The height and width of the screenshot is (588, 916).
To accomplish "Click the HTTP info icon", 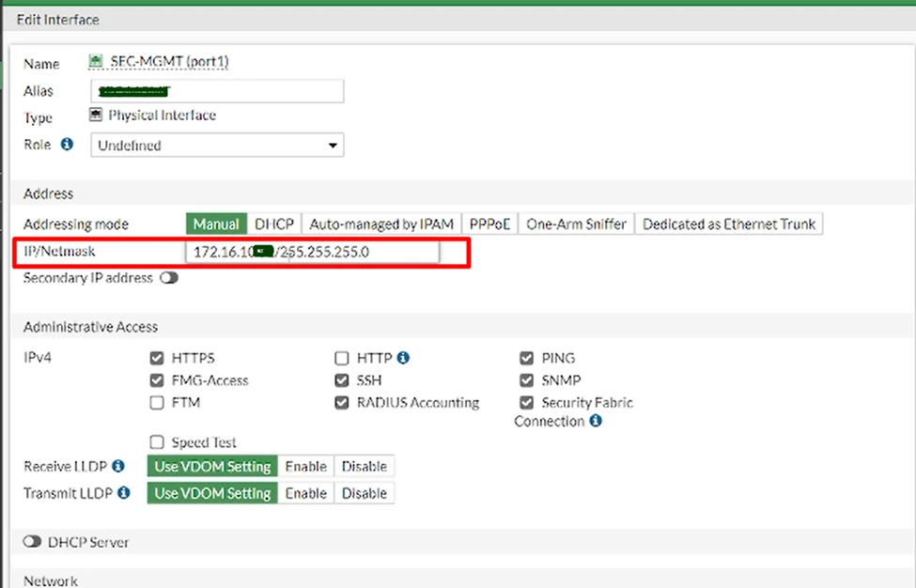I will click(404, 358).
